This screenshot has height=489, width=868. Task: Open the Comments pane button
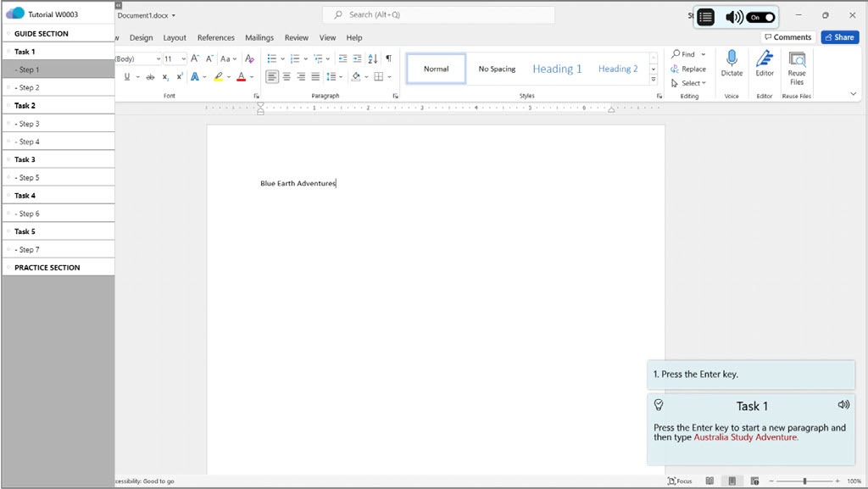coord(787,37)
